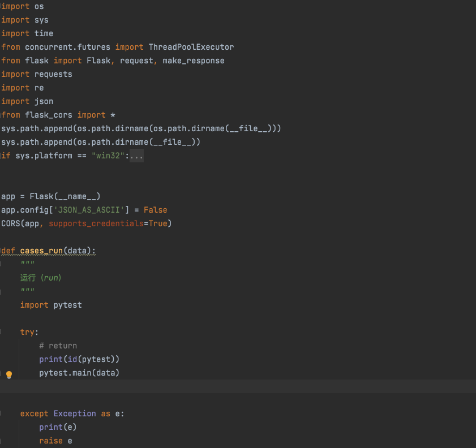Click Flask(__name__) in app assignment
The image size is (476, 448).
coord(65,196)
